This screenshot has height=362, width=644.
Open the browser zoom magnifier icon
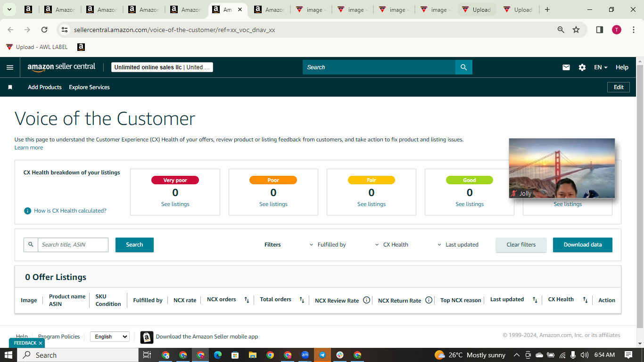click(561, 30)
